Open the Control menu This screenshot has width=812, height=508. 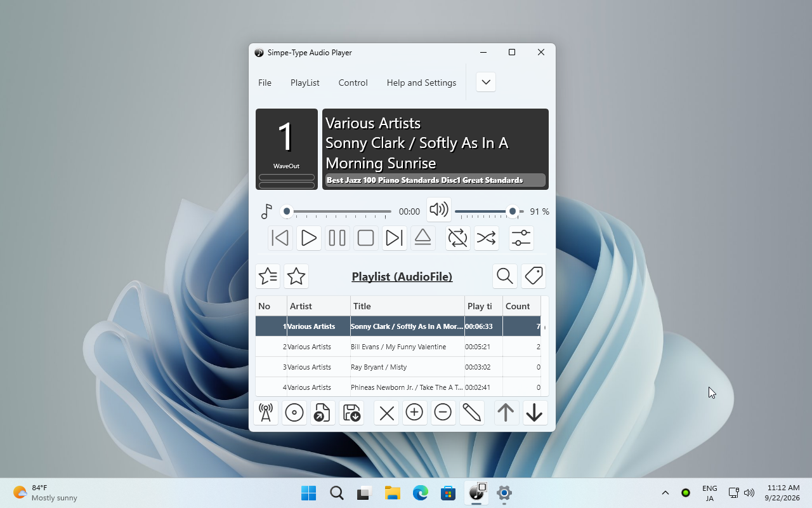[x=353, y=83]
